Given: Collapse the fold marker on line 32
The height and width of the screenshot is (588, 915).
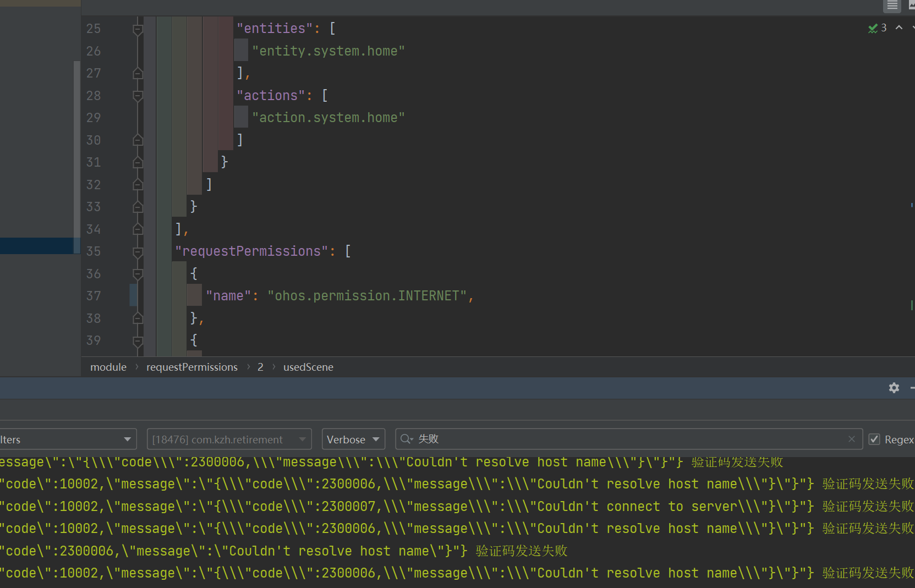Looking at the screenshot, I should (138, 185).
